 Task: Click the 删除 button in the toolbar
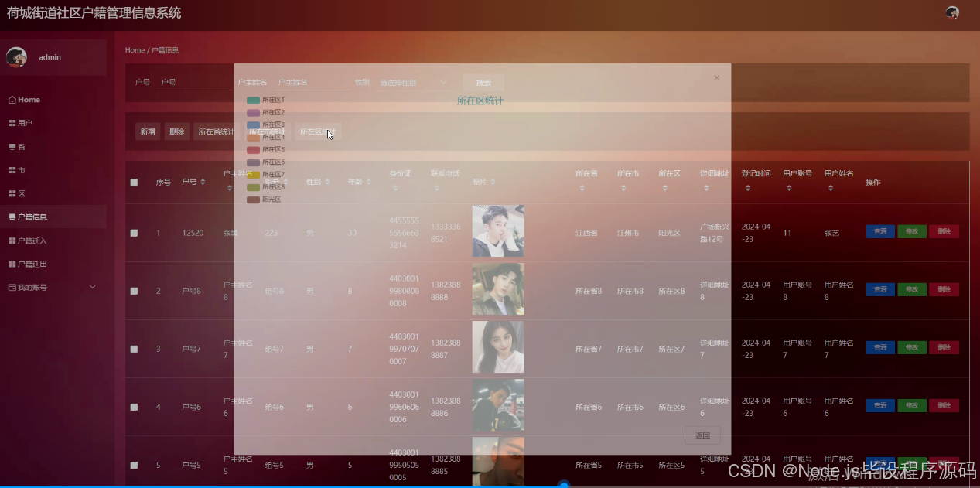pyautogui.click(x=177, y=131)
